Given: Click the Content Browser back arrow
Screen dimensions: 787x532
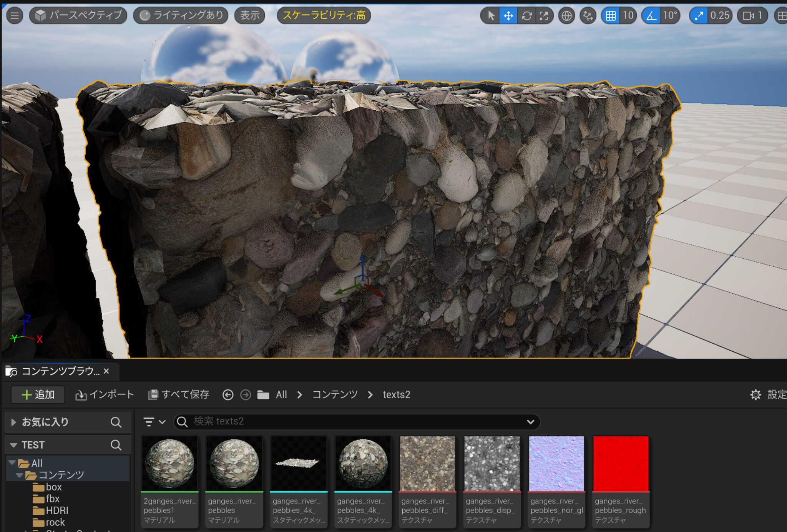Looking at the screenshot, I should pos(228,395).
